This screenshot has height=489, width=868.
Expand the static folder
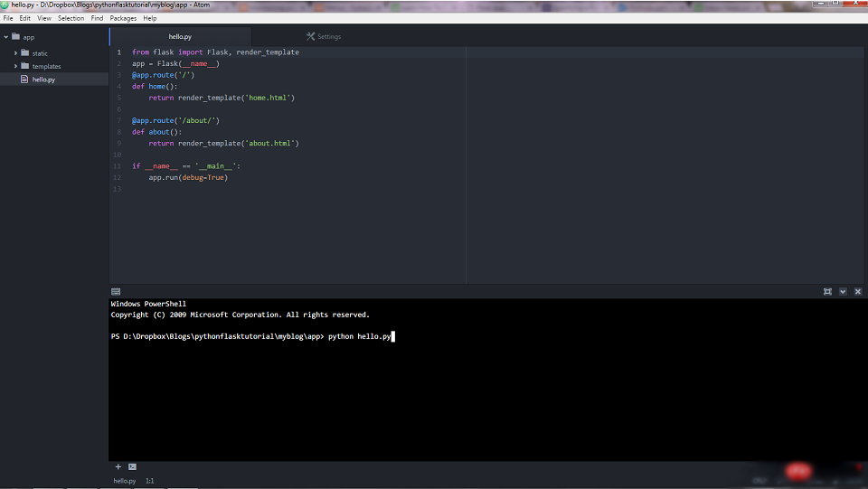point(15,53)
